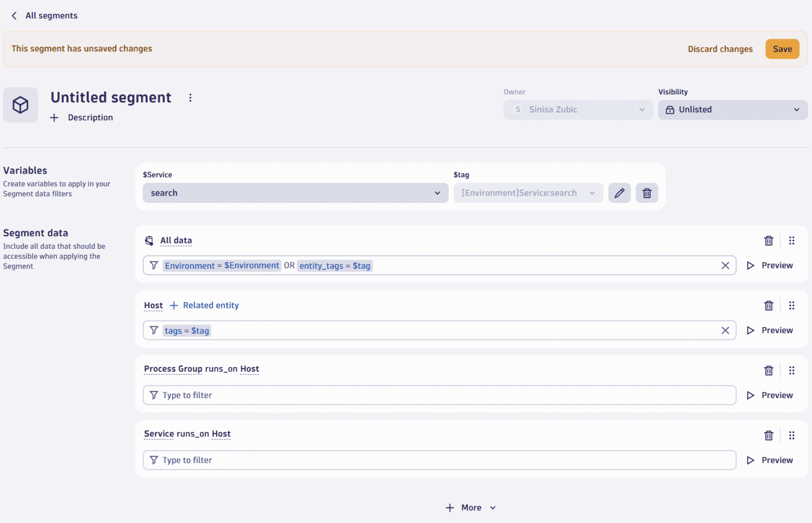
Task: Discard the unsaved changes
Action: tap(720, 49)
